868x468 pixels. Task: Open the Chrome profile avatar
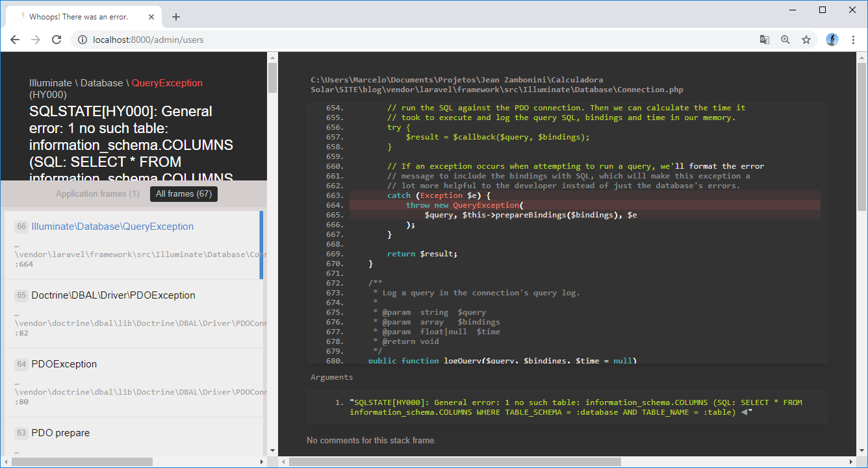click(x=832, y=40)
